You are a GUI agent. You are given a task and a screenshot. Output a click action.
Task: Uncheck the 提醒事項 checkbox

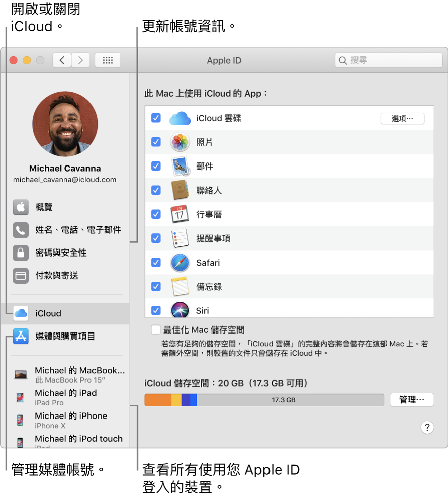(156, 238)
